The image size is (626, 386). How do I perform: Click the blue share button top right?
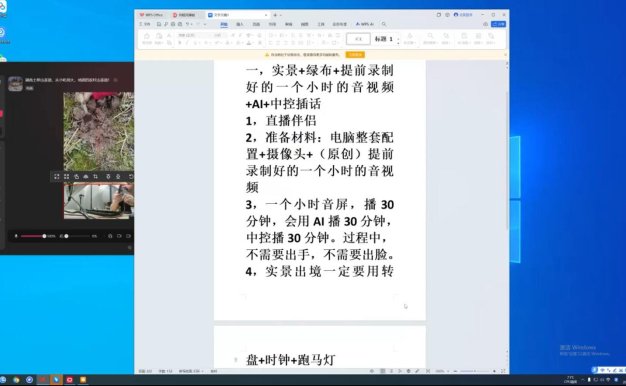coord(498,24)
